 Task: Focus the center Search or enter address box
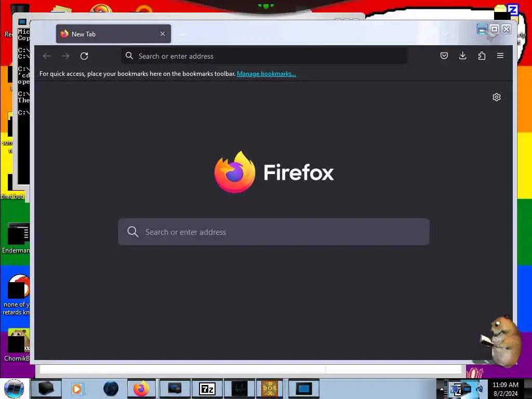(x=274, y=232)
